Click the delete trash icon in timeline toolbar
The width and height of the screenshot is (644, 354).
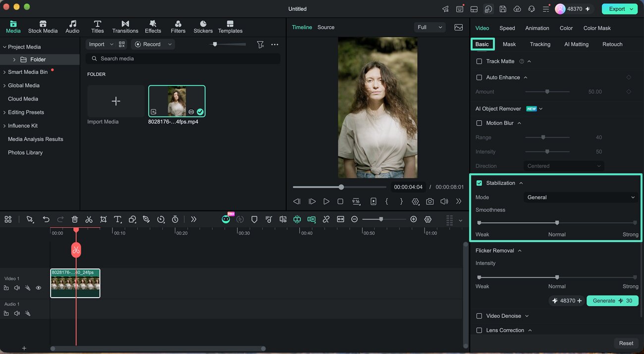tap(74, 219)
